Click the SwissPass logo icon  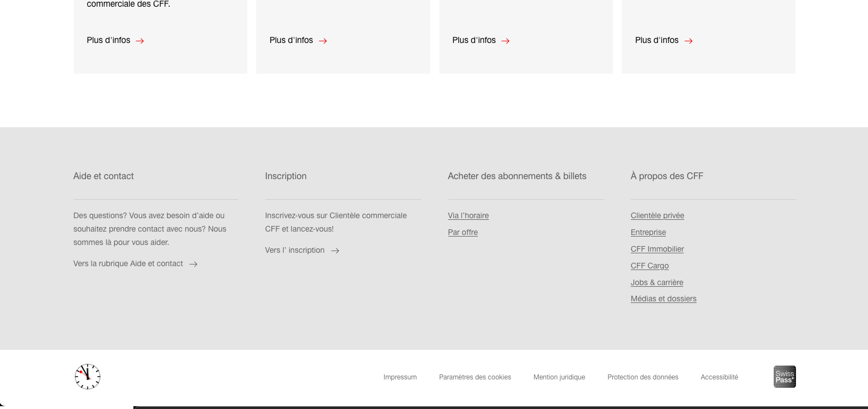(x=784, y=377)
